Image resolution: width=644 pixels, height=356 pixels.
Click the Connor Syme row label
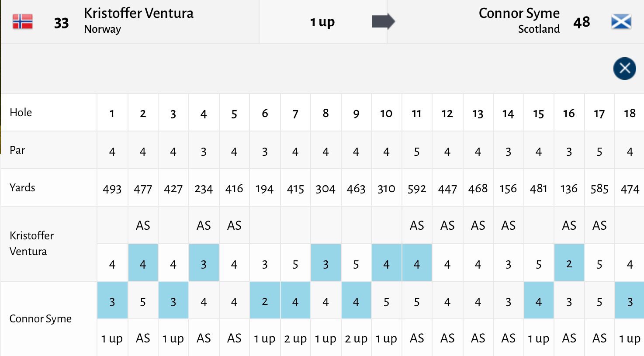(40, 318)
